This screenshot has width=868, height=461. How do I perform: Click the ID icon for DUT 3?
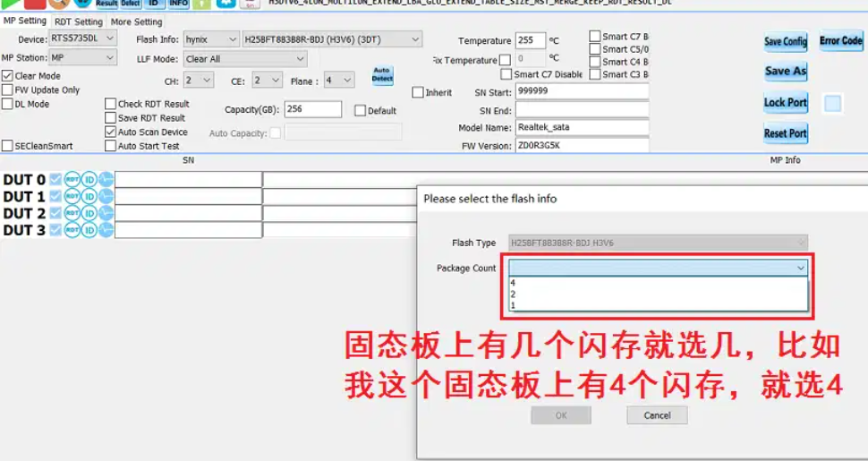coord(89,229)
